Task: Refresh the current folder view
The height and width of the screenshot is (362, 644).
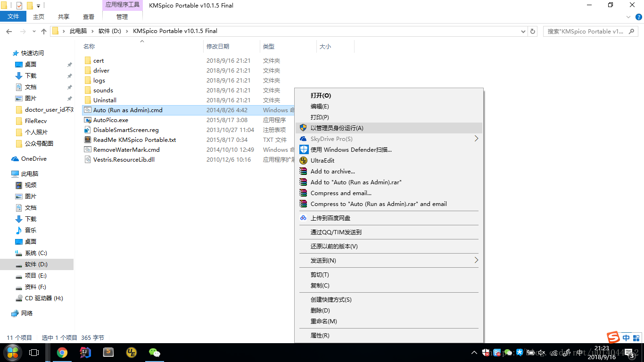Action: (533, 31)
